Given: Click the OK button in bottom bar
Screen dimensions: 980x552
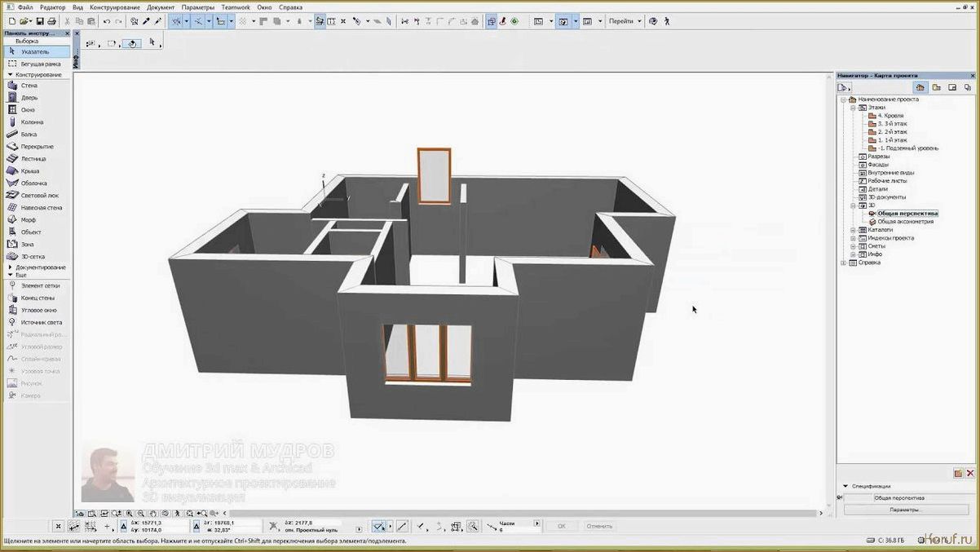Looking at the screenshot, I should (561, 526).
